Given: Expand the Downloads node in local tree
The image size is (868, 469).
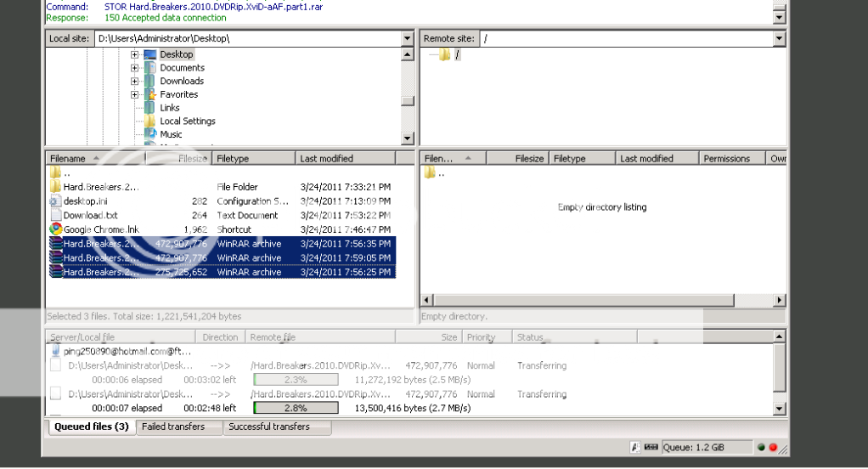Looking at the screenshot, I should (134, 81).
